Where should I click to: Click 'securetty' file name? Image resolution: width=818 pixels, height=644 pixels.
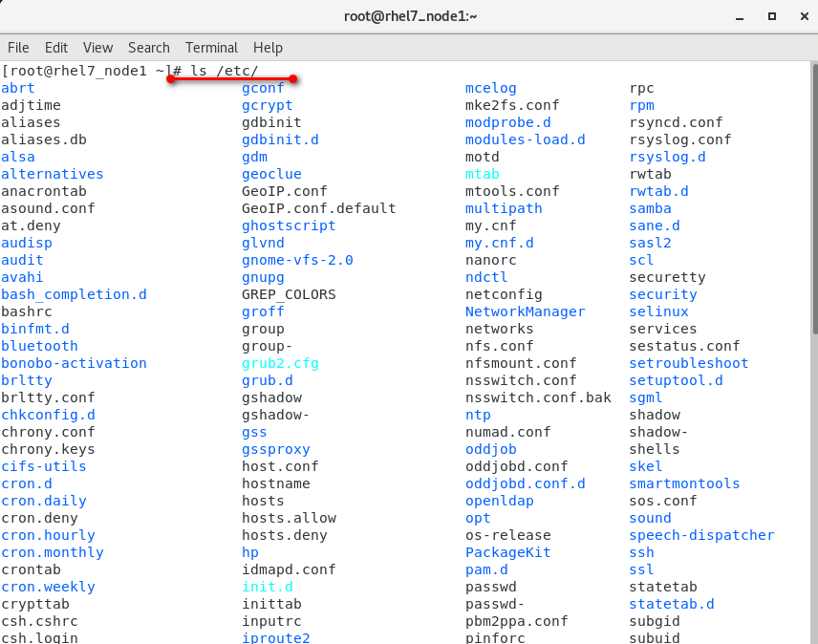click(668, 277)
